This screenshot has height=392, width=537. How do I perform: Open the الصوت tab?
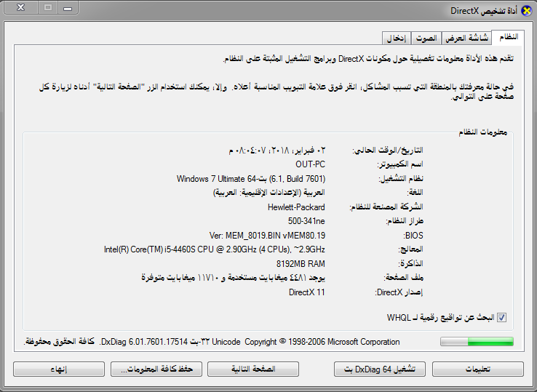(x=426, y=38)
